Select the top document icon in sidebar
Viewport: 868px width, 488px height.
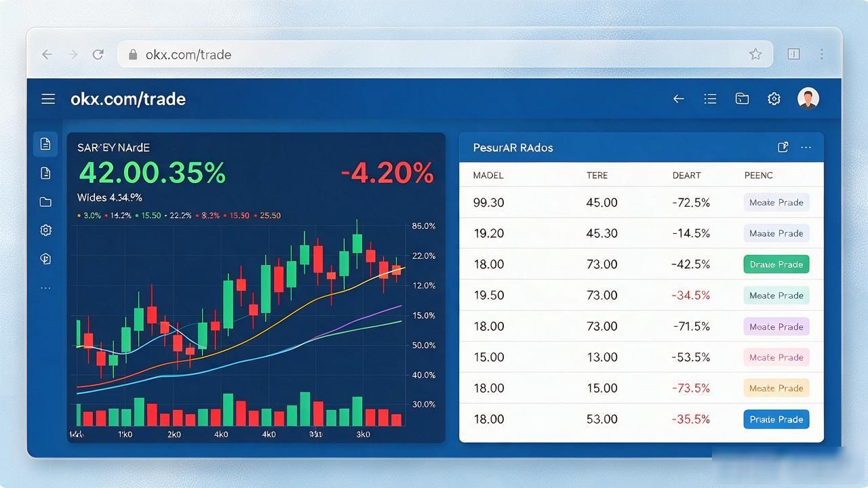(45, 144)
